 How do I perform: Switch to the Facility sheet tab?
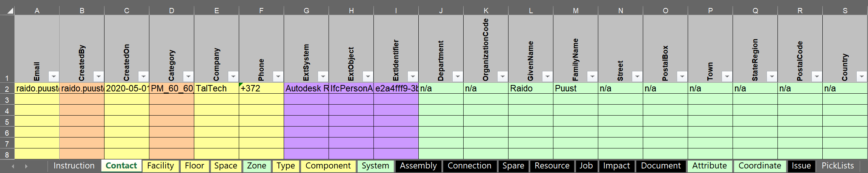pyautogui.click(x=160, y=166)
